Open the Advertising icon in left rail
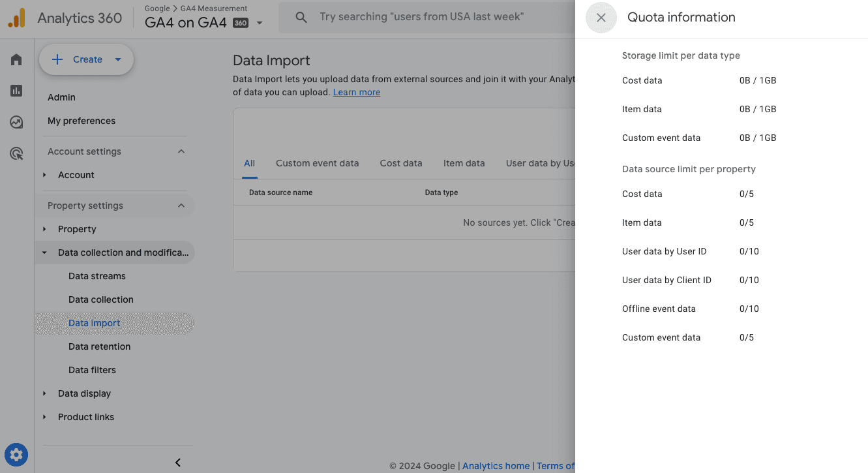Image resolution: width=868 pixels, height=473 pixels. click(x=16, y=154)
